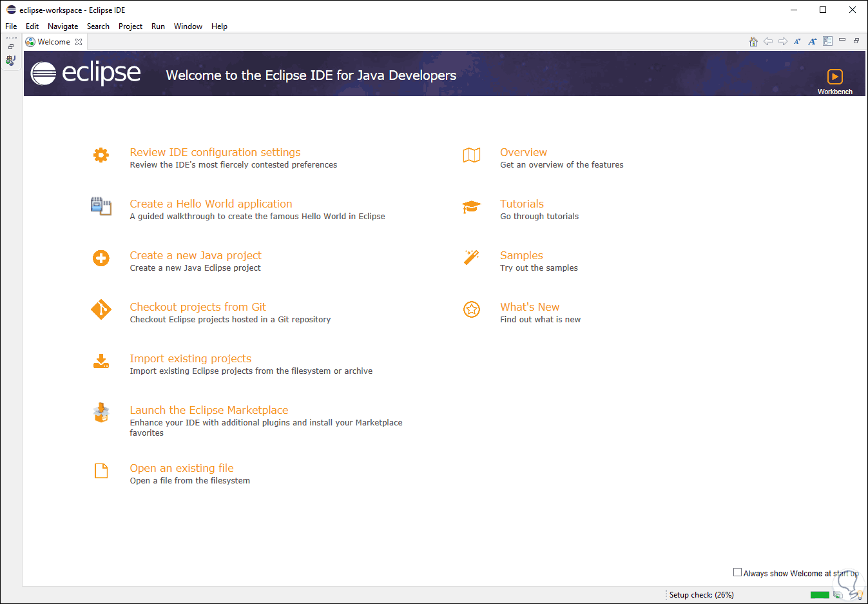Restore the minimized left-side view stack
The width and height of the screenshot is (868, 604).
[11, 46]
